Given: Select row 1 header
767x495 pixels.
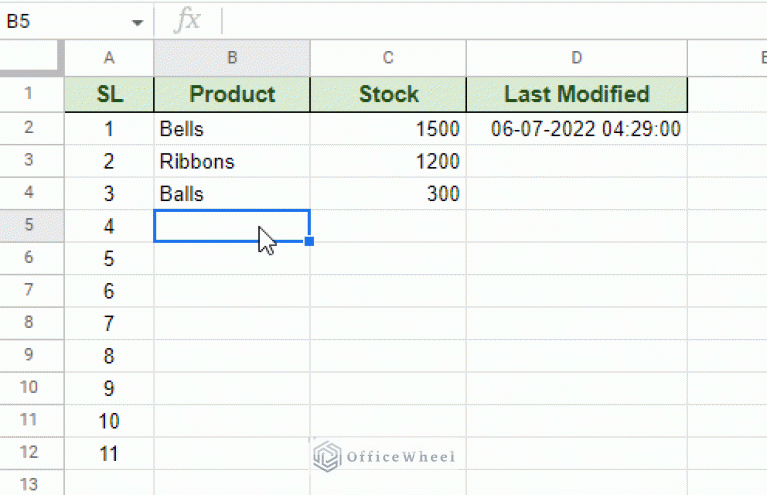Looking at the screenshot, I should (31, 94).
